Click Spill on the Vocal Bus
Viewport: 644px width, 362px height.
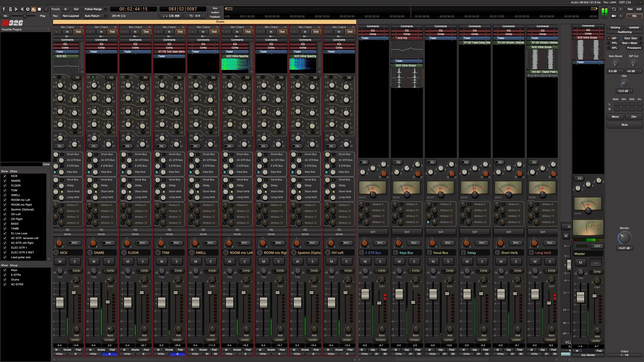coord(440,232)
